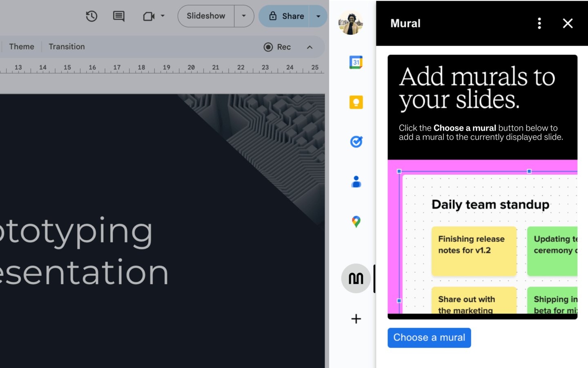The width and height of the screenshot is (588, 368).
Task: Open the comments icon
Action: click(x=119, y=16)
